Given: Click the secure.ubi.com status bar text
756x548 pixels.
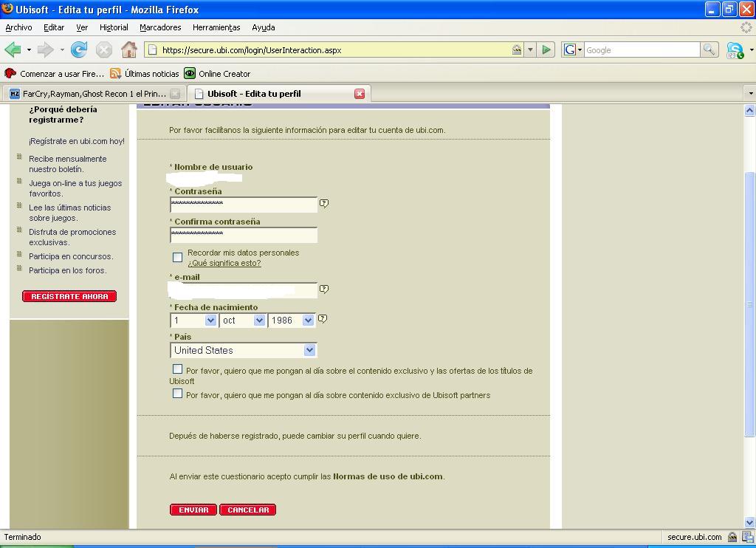Looking at the screenshot, I should 694,537.
